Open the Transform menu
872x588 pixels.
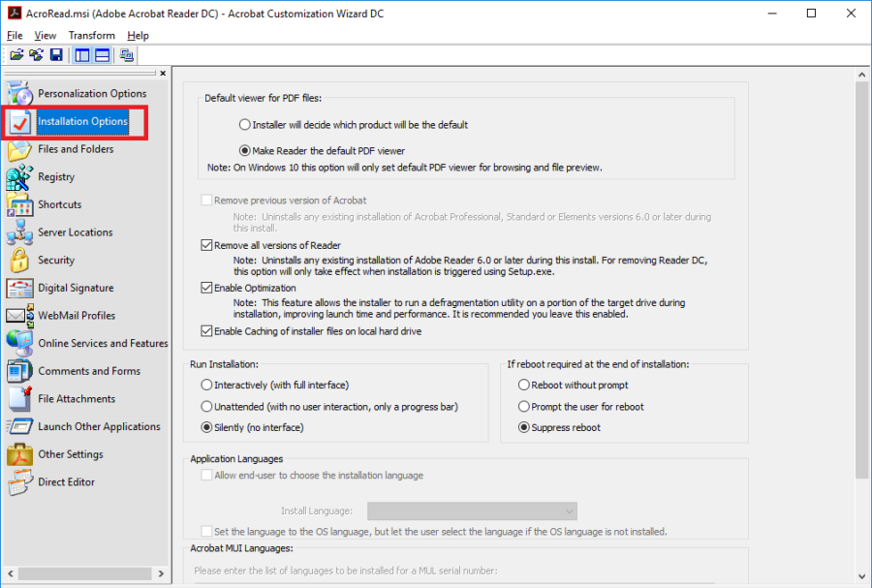(91, 35)
